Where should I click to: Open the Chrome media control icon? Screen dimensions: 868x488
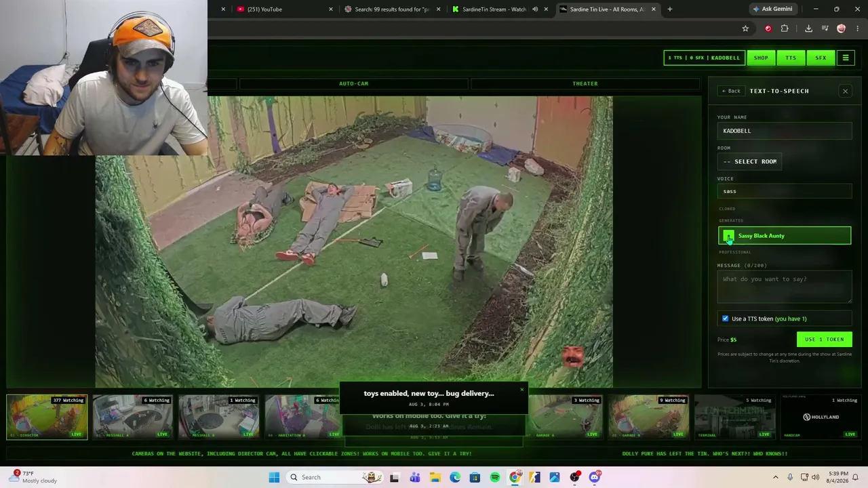click(825, 28)
